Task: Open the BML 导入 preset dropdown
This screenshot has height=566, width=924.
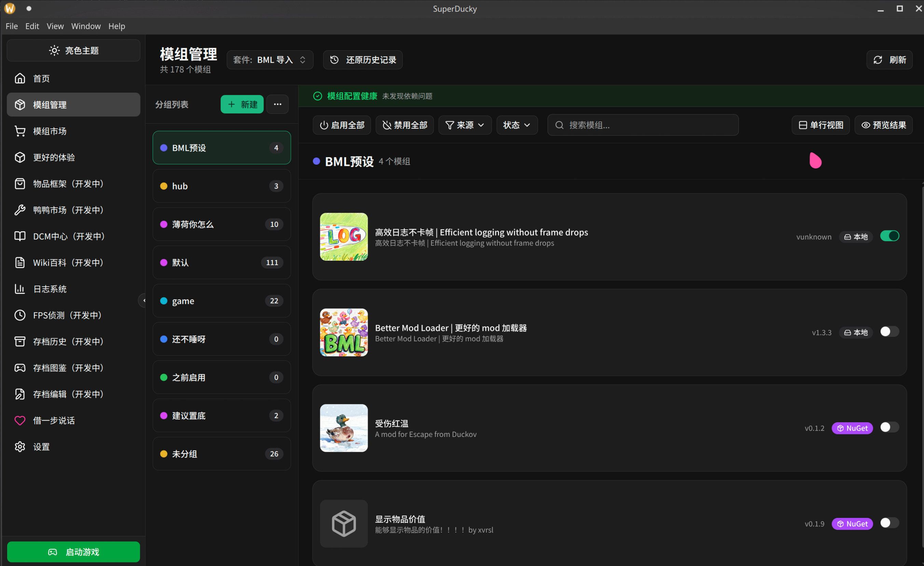Action: pyautogui.click(x=270, y=60)
